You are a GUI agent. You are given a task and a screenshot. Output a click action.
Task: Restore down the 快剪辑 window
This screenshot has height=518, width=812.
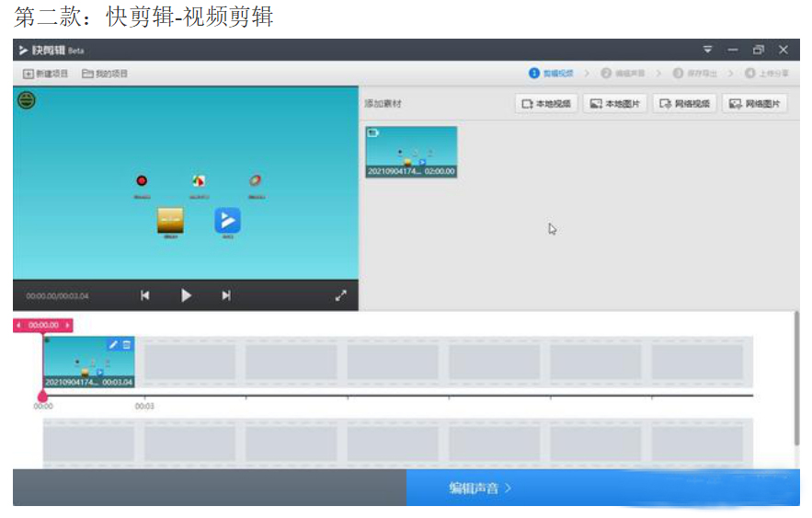tap(758, 50)
